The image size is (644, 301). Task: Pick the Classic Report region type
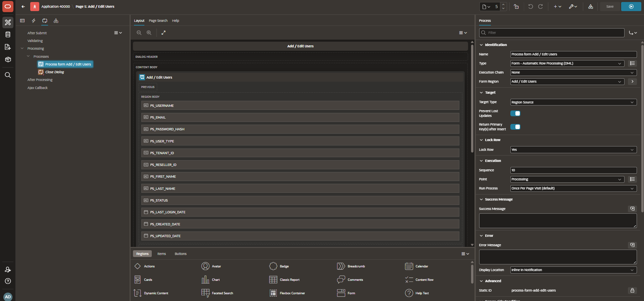285,279
